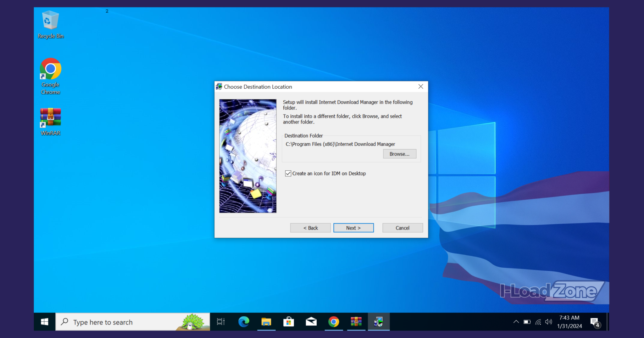Go back with the Back button

310,228
